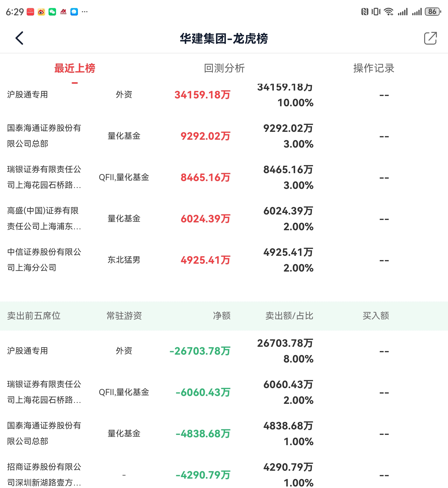Select the 最近上榜 tab
This screenshot has height=488, width=448.
(75, 68)
